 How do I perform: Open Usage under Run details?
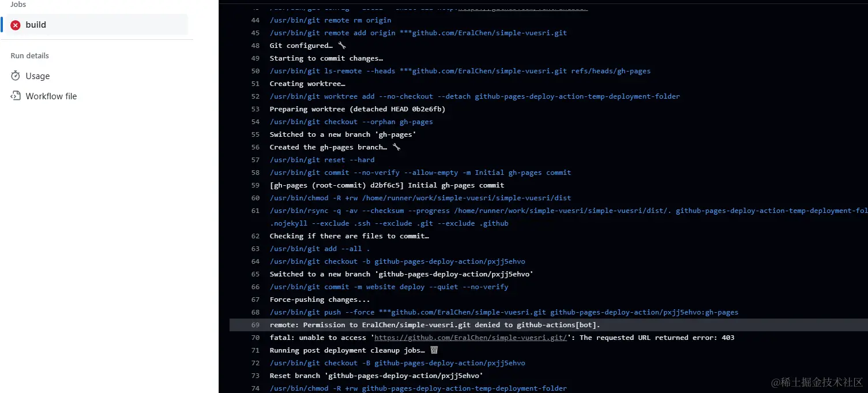pos(38,76)
